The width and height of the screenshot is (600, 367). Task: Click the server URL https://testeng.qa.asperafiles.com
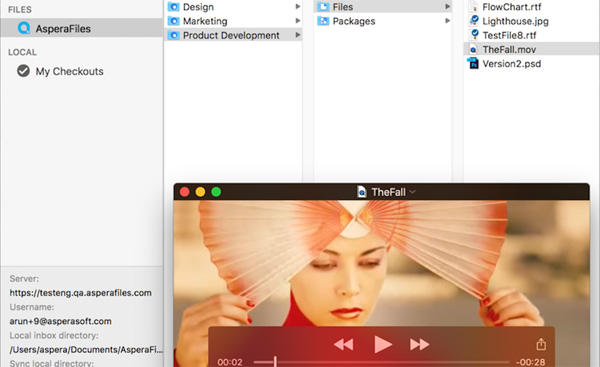click(x=80, y=293)
